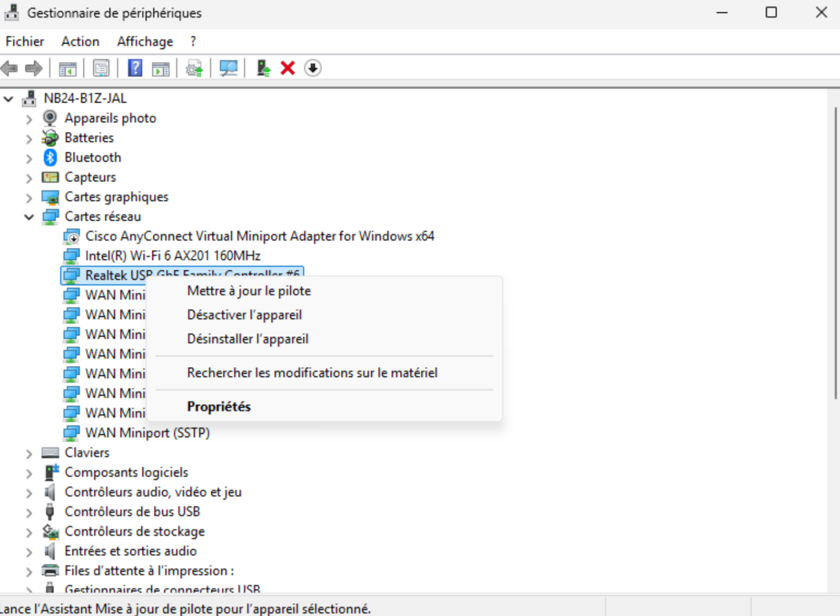This screenshot has height=616, width=840.
Task: Expand the Claviers category
Action: point(29,453)
